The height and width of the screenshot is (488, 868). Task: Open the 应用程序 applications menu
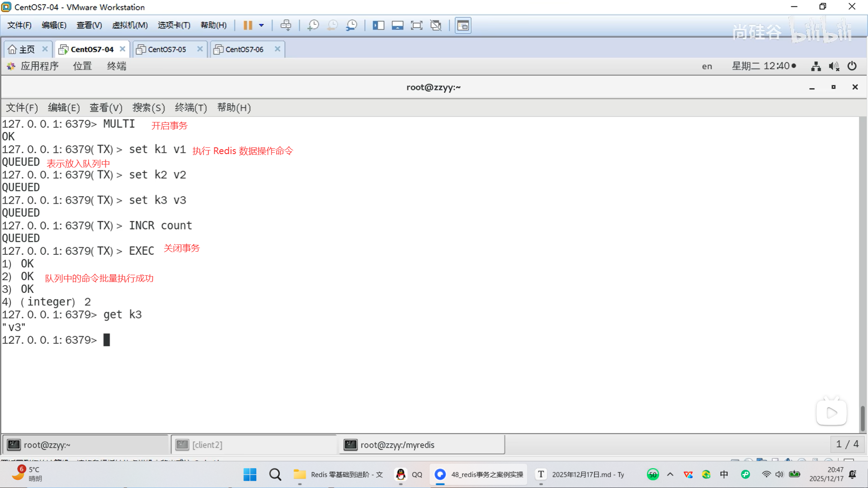click(x=39, y=66)
